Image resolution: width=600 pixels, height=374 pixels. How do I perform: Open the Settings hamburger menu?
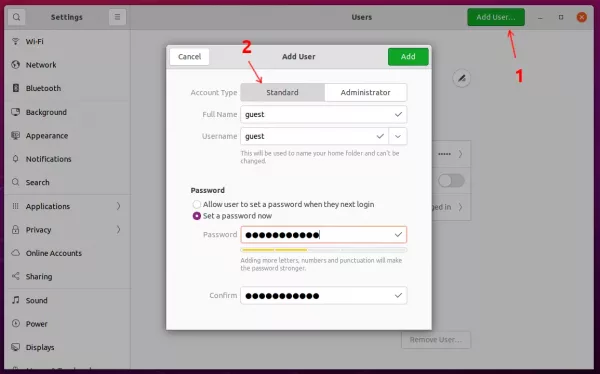coord(117,17)
